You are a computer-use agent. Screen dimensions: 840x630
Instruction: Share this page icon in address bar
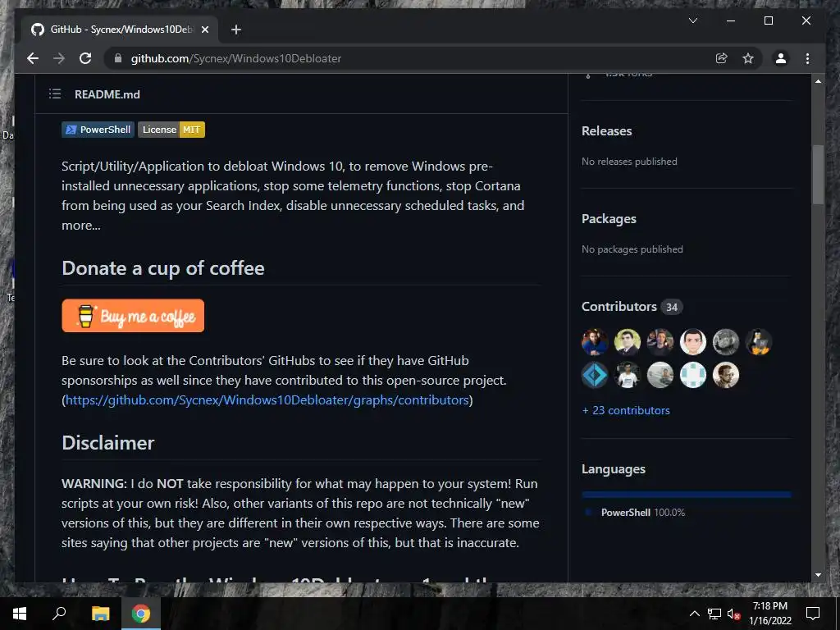722,58
